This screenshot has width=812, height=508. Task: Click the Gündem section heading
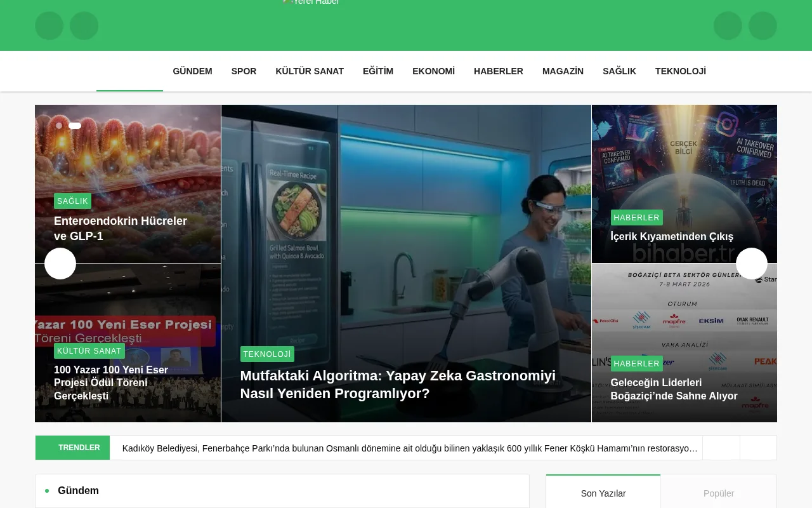[78, 491]
